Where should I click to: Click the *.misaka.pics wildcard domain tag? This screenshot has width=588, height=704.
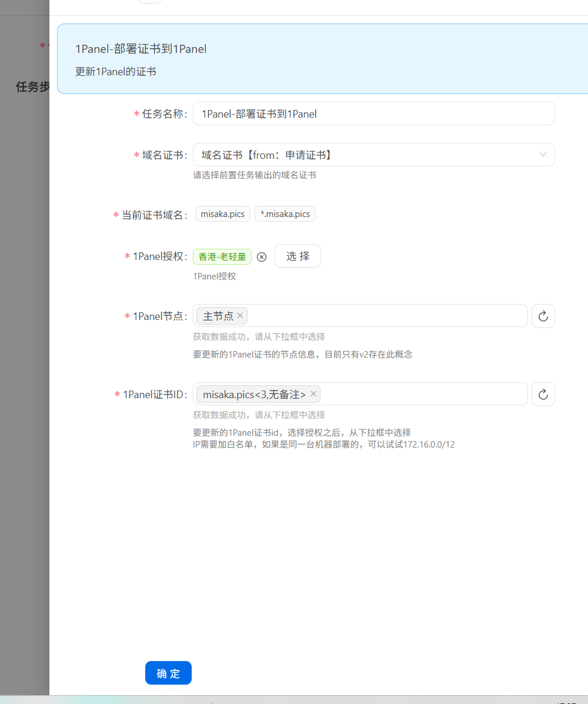[x=285, y=213]
